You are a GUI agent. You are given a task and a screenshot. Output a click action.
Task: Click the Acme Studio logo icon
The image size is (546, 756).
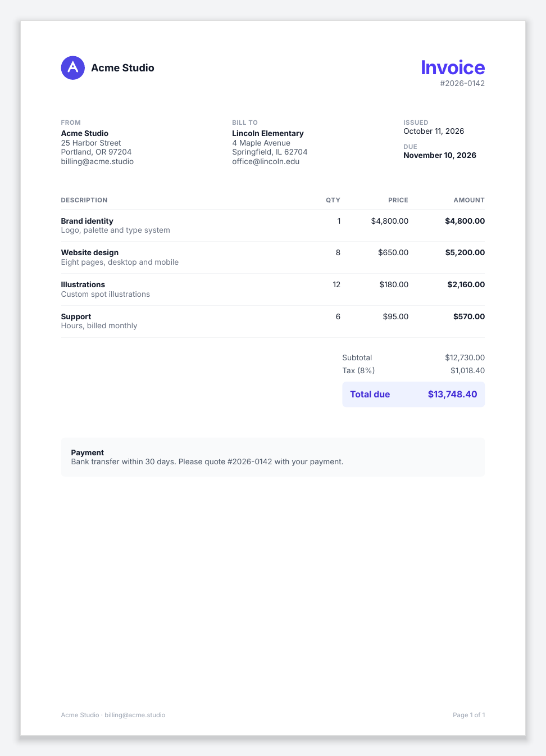[x=73, y=68]
